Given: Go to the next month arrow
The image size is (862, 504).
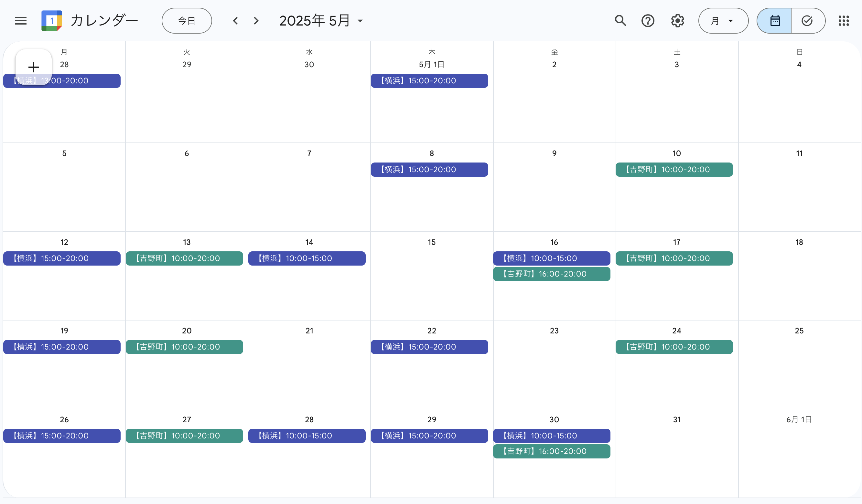Looking at the screenshot, I should [256, 21].
